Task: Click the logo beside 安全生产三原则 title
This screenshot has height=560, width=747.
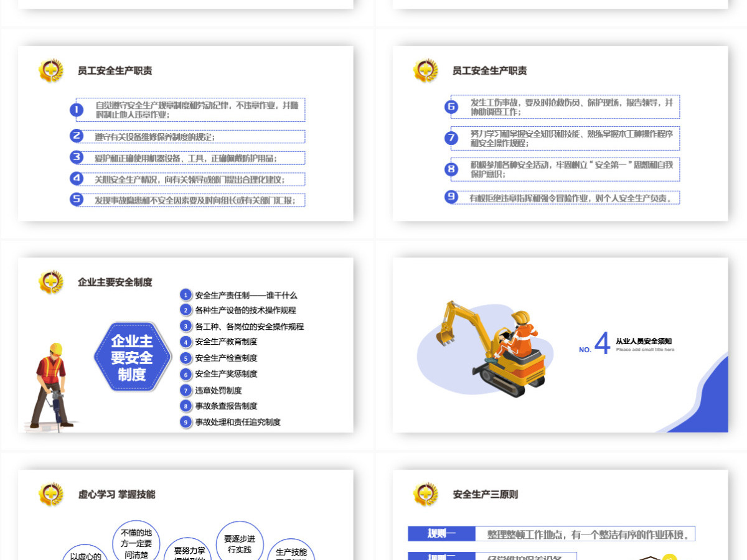Action: coord(426,494)
